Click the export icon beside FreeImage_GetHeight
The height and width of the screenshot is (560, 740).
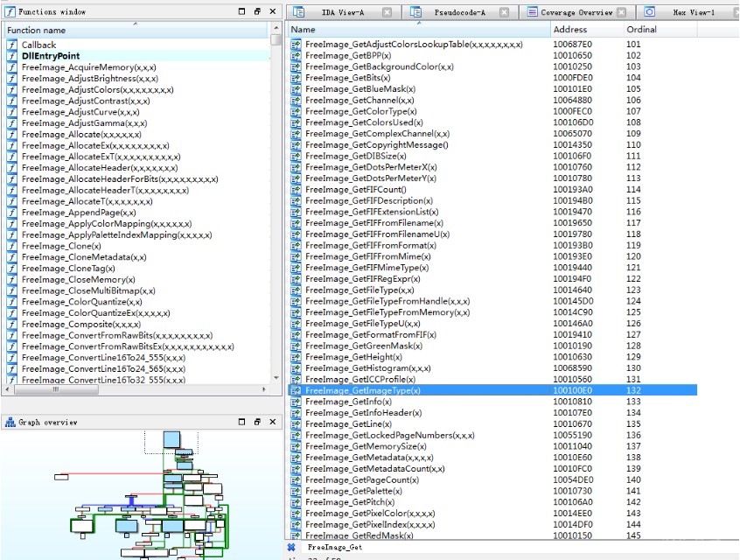tap(296, 357)
